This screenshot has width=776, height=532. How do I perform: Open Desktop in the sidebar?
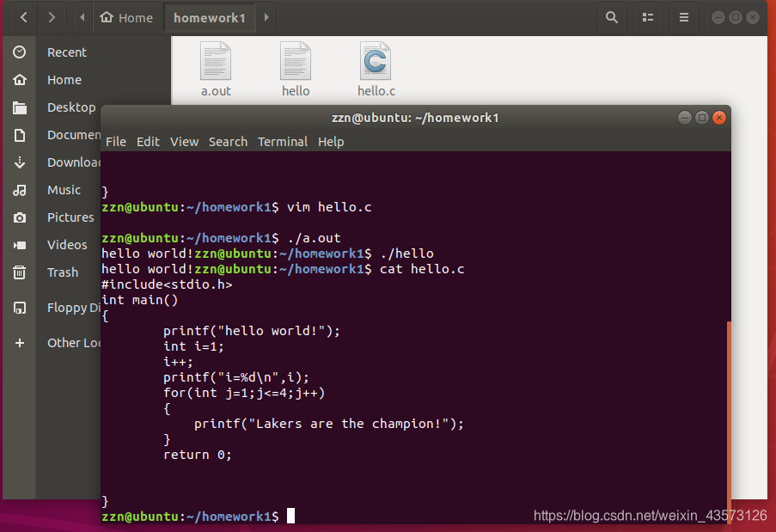tap(71, 107)
